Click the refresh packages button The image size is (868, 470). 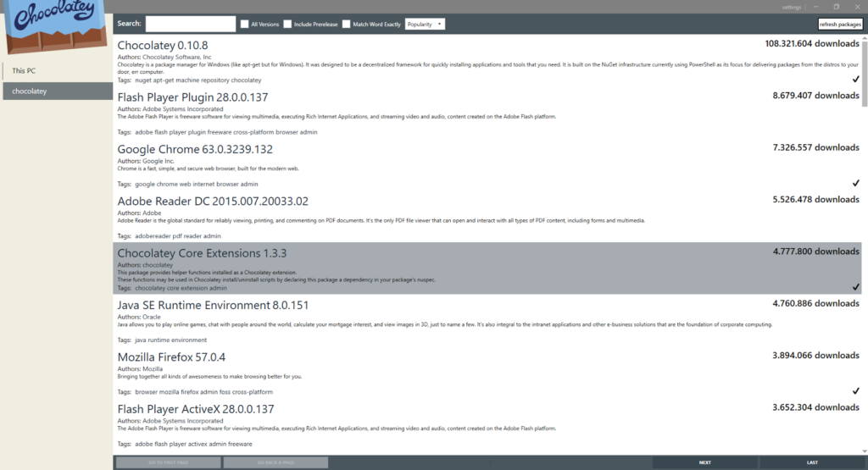tap(840, 25)
